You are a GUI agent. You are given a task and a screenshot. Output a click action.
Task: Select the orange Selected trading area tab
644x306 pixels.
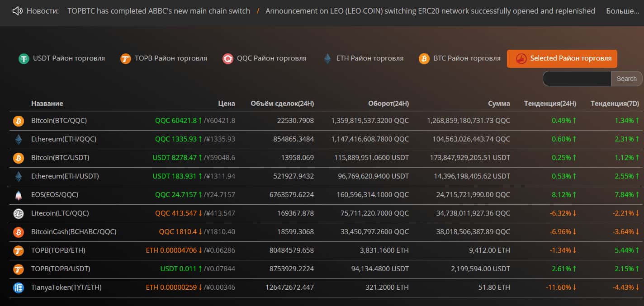[x=562, y=59]
